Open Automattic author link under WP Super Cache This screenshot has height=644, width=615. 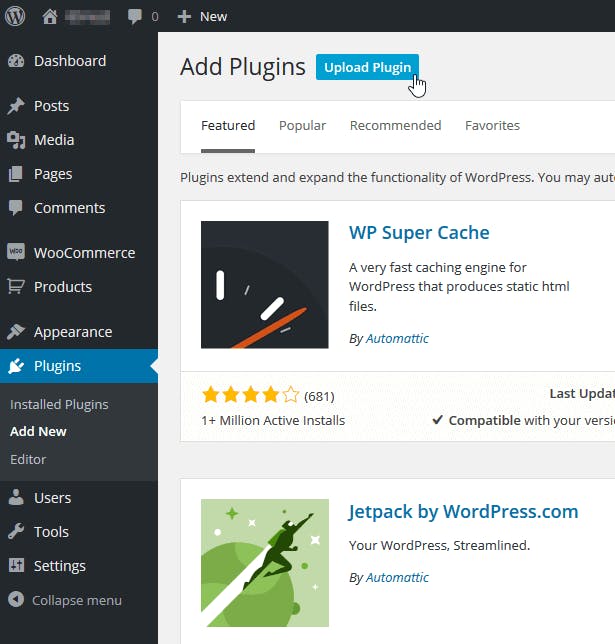point(397,338)
